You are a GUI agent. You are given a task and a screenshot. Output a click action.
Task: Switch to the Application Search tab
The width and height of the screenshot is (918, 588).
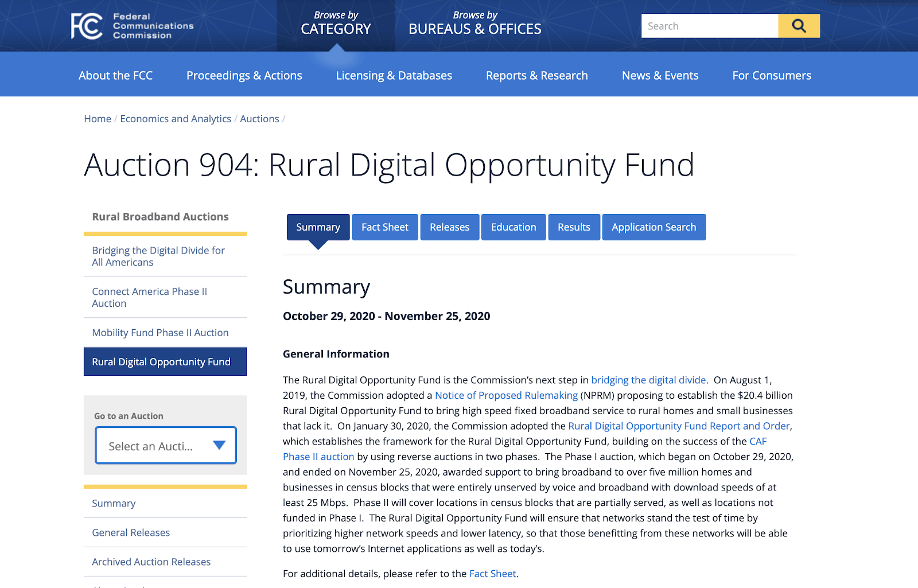(654, 227)
